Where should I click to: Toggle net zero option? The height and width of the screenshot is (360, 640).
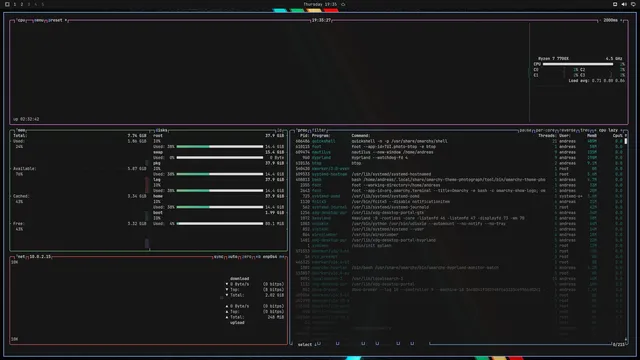(x=247, y=257)
